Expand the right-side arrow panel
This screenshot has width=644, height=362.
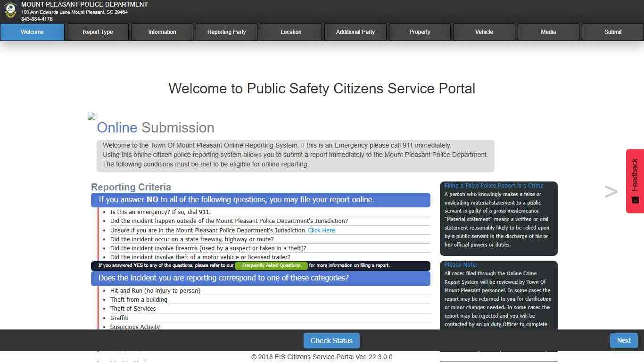click(x=611, y=191)
